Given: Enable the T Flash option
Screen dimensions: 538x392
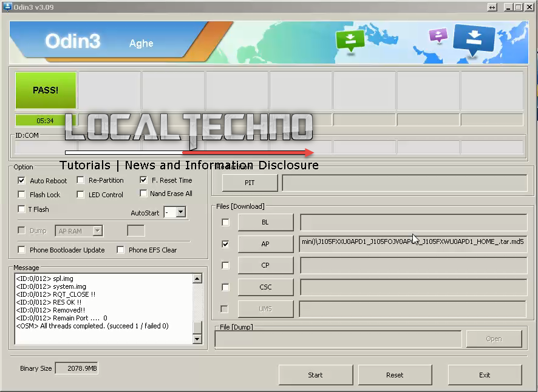Looking at the screenshot, I should click(21, 209).
